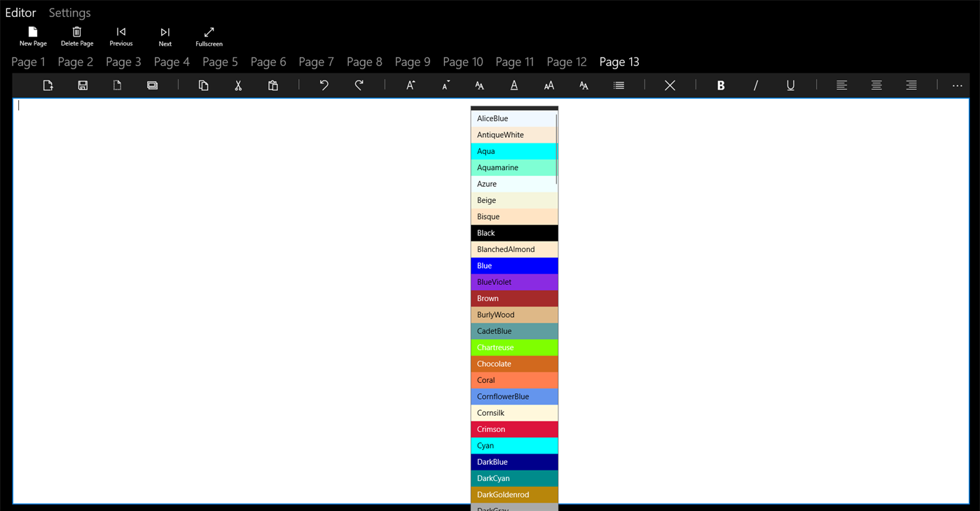Toggle underline formatting
The height and width of the screenshot is (511, 980).
pos(790,85)
